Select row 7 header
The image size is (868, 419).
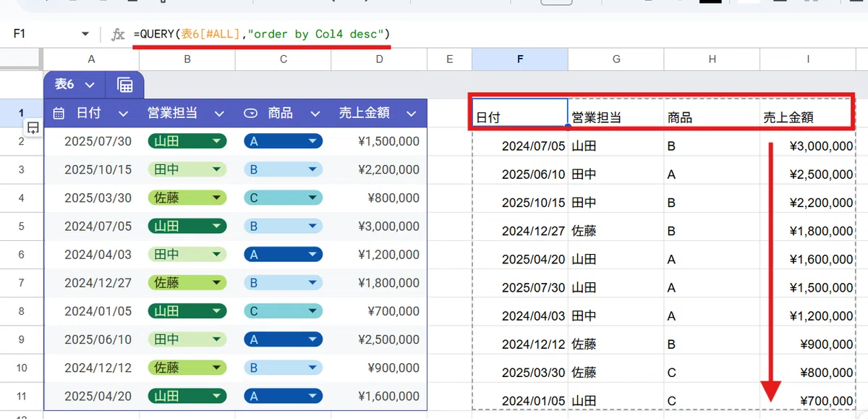[x=22, y=283]
